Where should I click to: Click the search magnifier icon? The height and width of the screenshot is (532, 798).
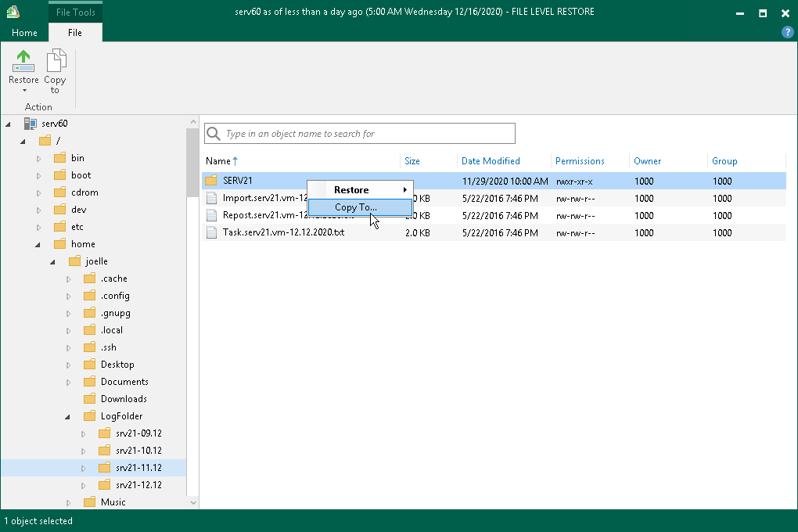[213, 134]
